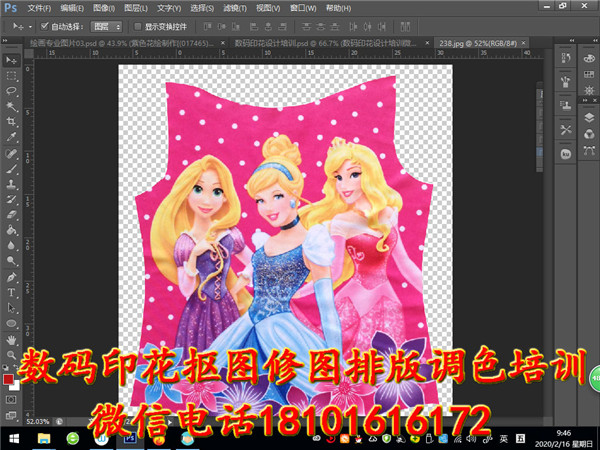
Task: Click the Windows Start button
Action: 13,438
